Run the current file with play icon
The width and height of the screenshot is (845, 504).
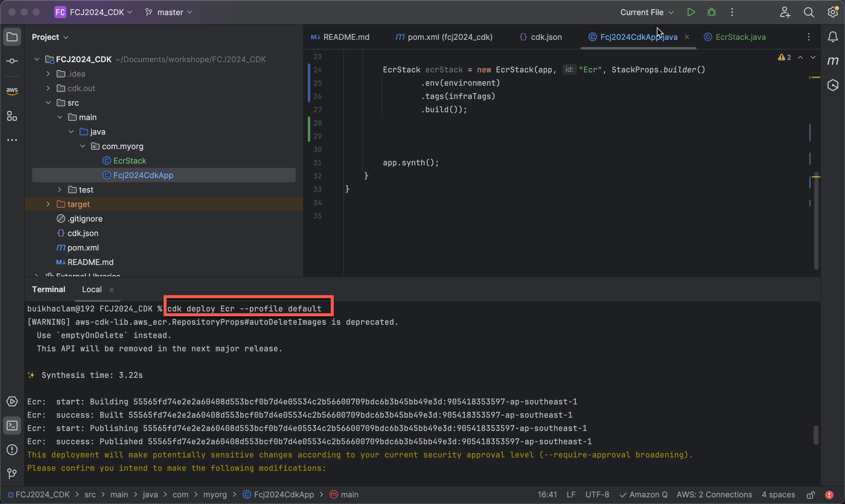[691, 12]
